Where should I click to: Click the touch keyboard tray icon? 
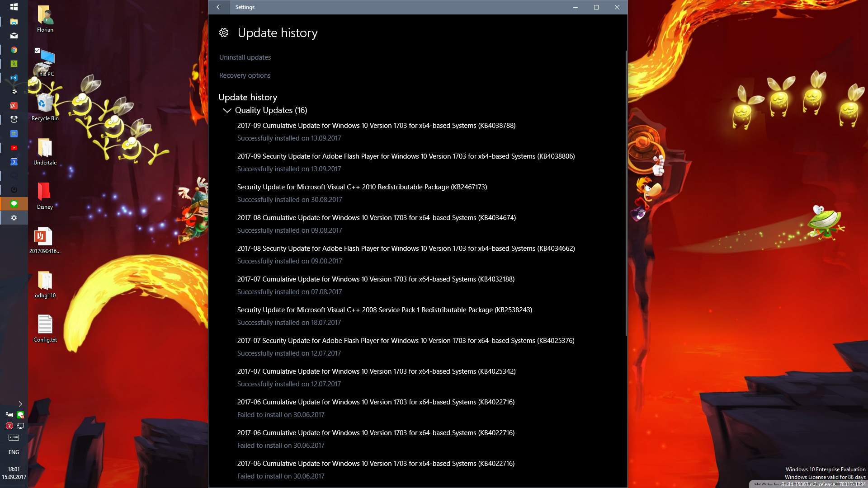[14, 437]
